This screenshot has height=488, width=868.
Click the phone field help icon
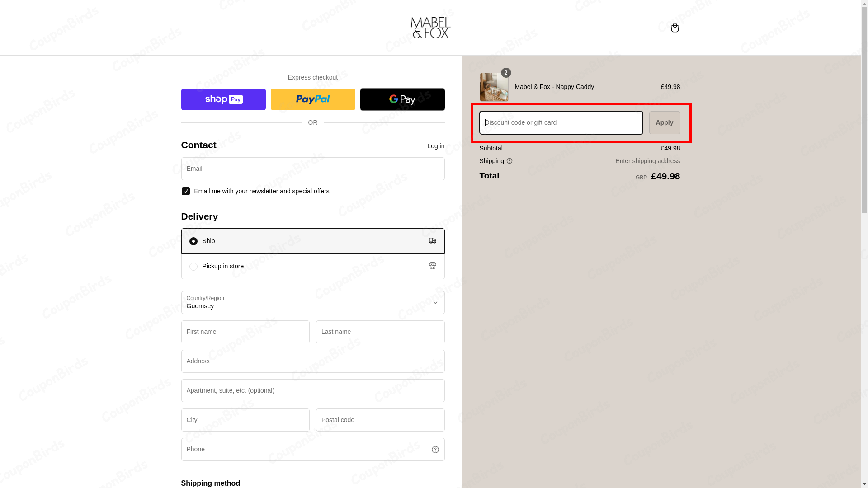coord(435,450)
